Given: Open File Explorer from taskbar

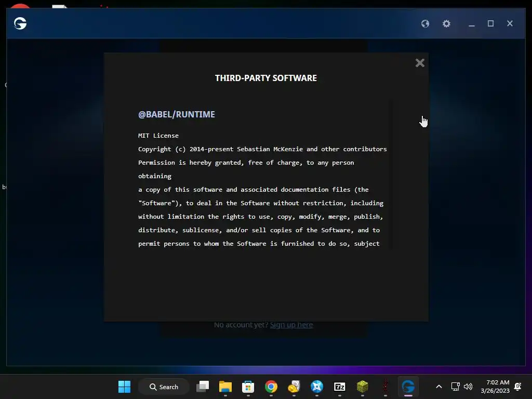Looking at the screenshot, I should [225, 387].
